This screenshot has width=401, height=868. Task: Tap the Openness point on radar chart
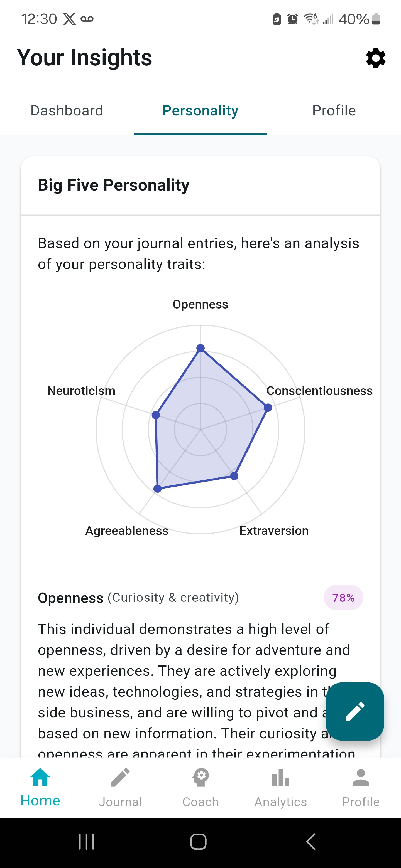tap(201, 348)
